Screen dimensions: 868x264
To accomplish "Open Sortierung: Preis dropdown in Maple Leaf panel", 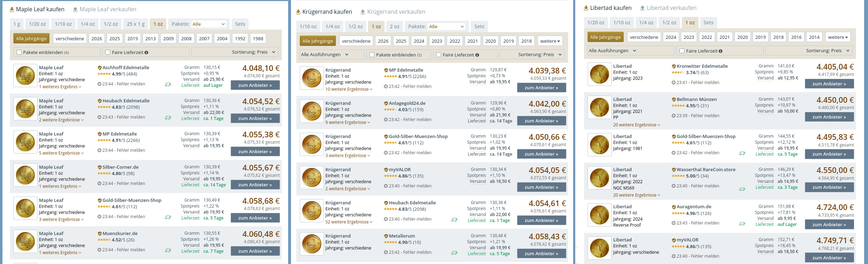I will coord(234,52).
